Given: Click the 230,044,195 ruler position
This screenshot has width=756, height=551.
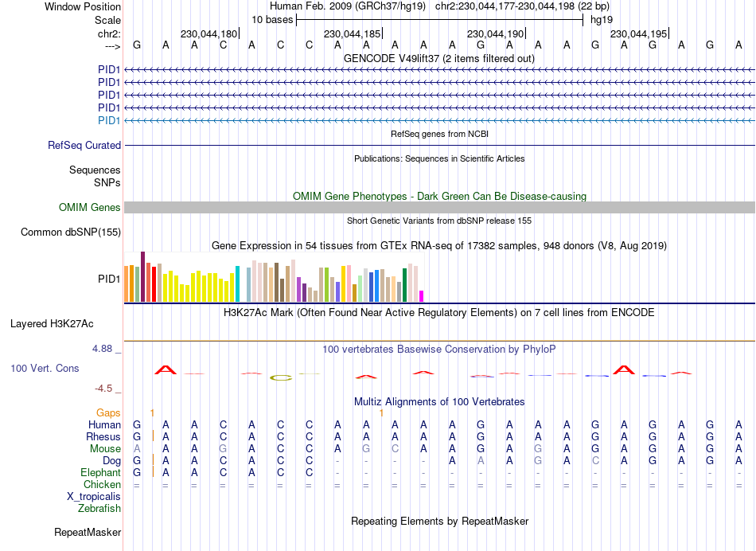Looking at the screenshot, I should pyautogui.click(x=638, y=33).
